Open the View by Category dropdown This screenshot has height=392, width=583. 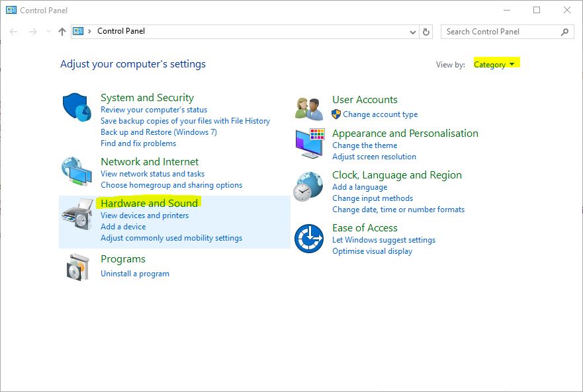494,64
